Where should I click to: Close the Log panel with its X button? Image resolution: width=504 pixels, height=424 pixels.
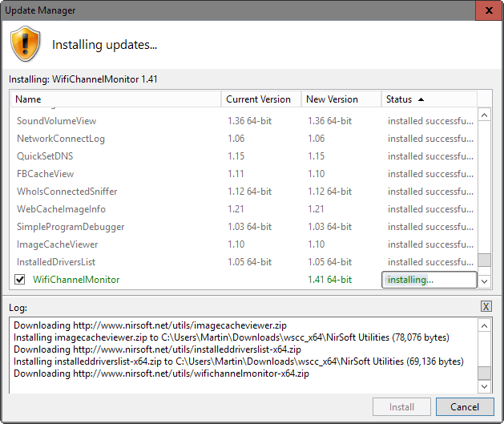tap(486, 307)
